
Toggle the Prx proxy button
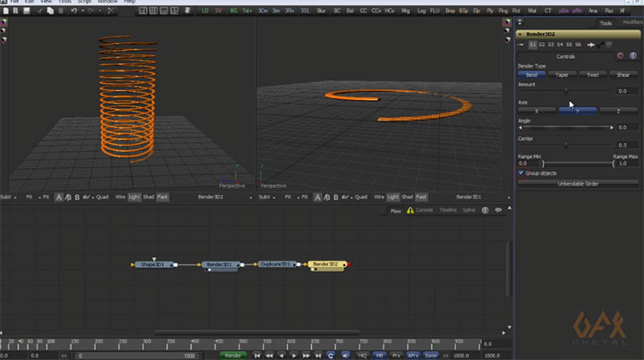point(396,356)
